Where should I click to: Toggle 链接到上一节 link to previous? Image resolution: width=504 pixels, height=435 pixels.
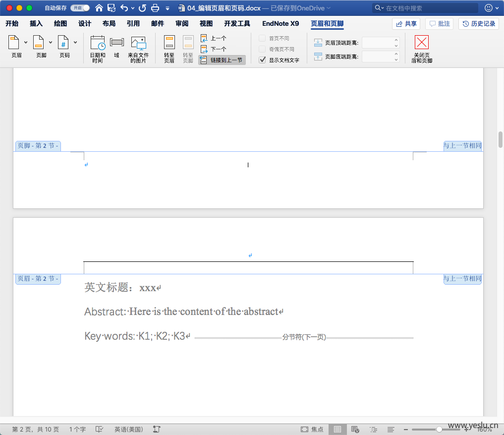[x=222, y=60]
